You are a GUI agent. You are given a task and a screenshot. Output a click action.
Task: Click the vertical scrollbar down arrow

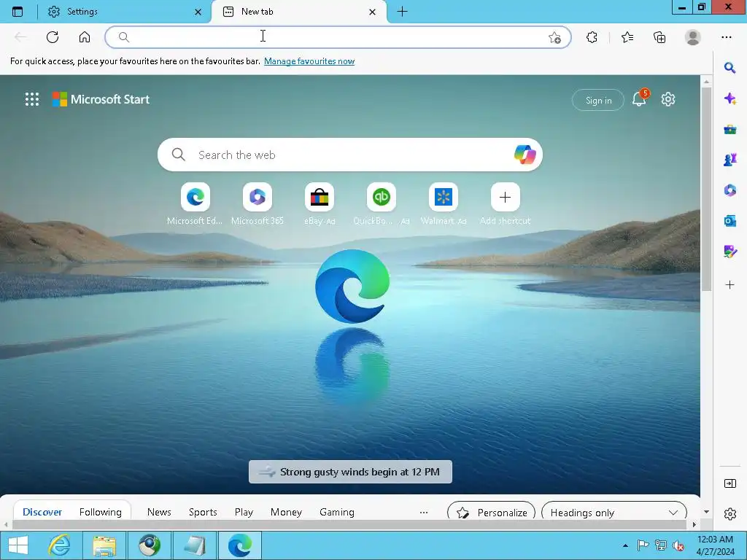[706, 512]
